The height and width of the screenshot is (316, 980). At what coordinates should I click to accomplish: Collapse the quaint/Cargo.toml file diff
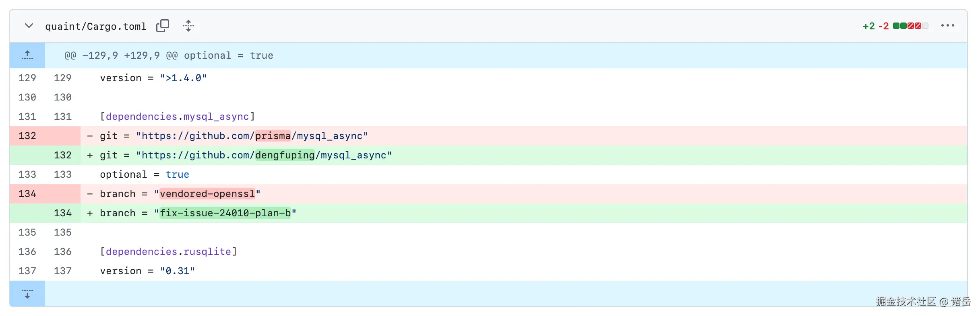29,26
